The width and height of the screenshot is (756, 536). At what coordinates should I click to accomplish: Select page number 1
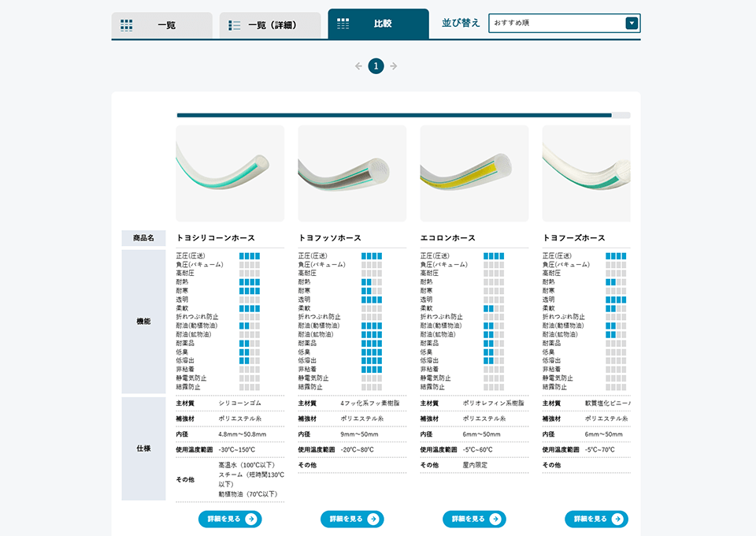tap(376, 66)
